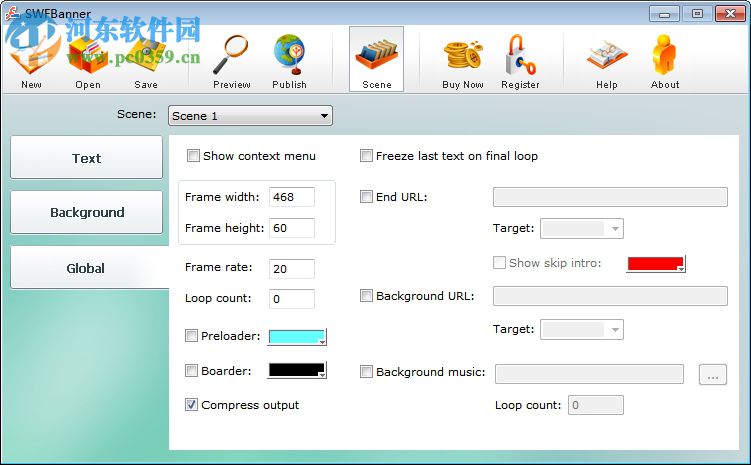Enable the Background music checkbox

click(x=366, y=372)
